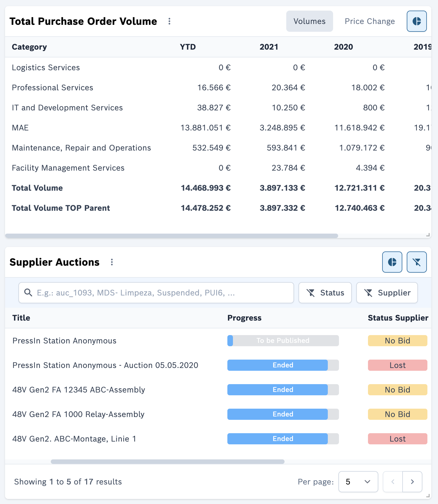Click the 2020 column header
The height and width of the screenshot is (504, 438).
coord(343,47)
